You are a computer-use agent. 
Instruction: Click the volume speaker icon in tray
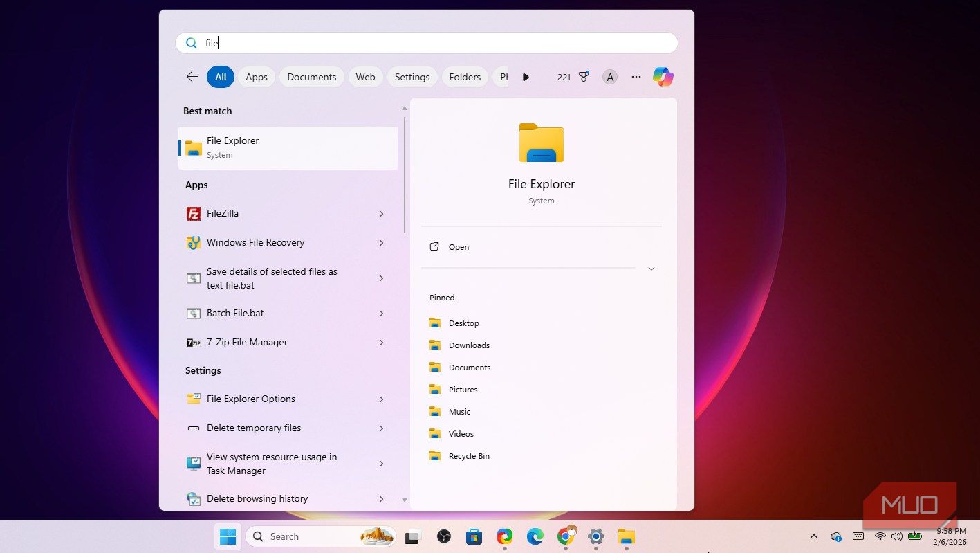(x=897, y=536)
